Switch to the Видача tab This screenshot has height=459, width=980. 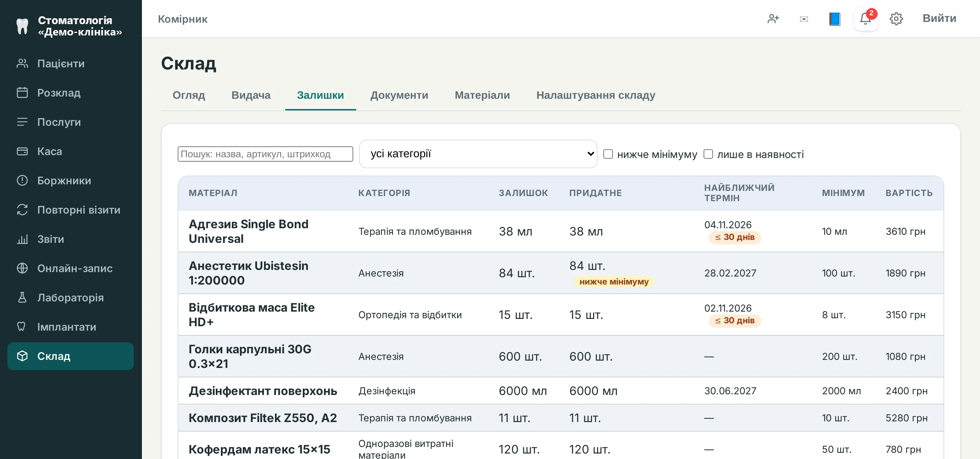coord(251,95)
